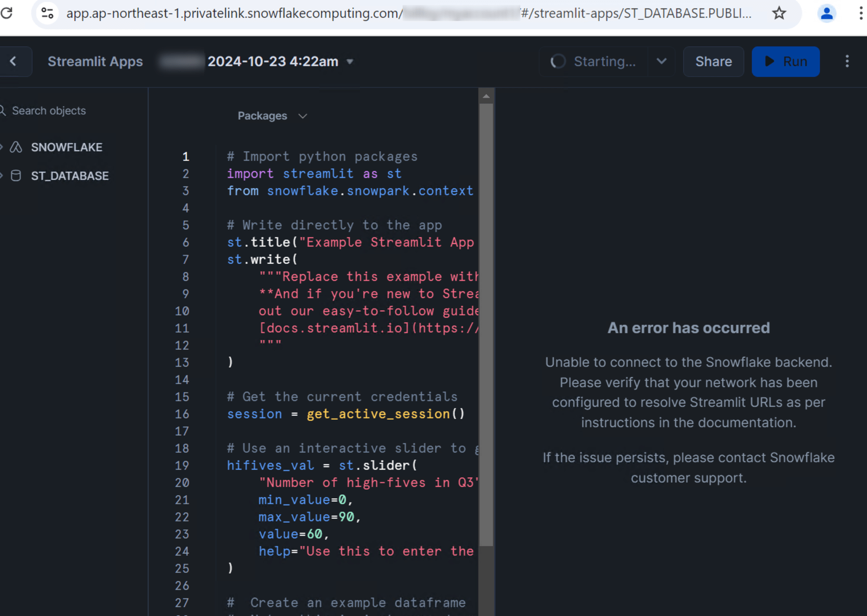Click the 'from snowflake.snowpark.context' import line
867x616 pixels.
coord(350,191)
